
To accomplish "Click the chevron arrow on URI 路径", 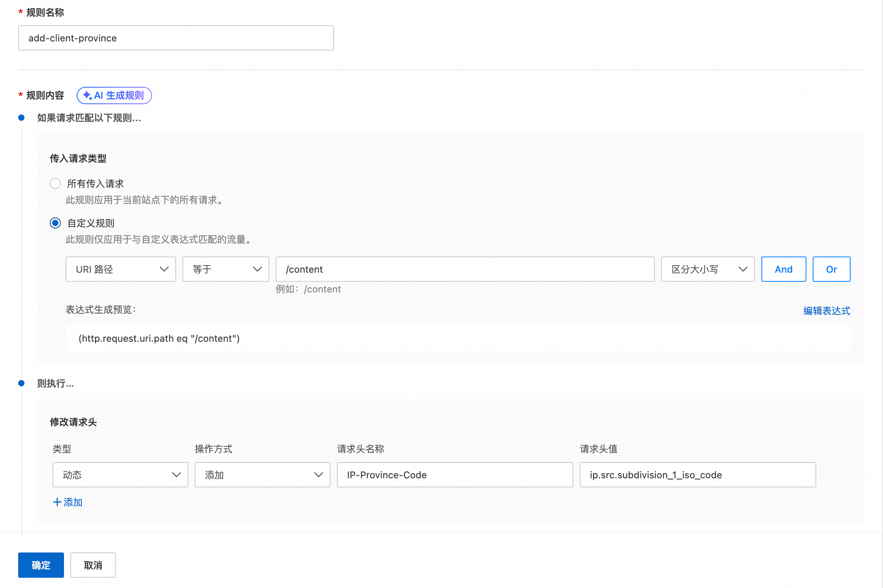I will [164, 269].
